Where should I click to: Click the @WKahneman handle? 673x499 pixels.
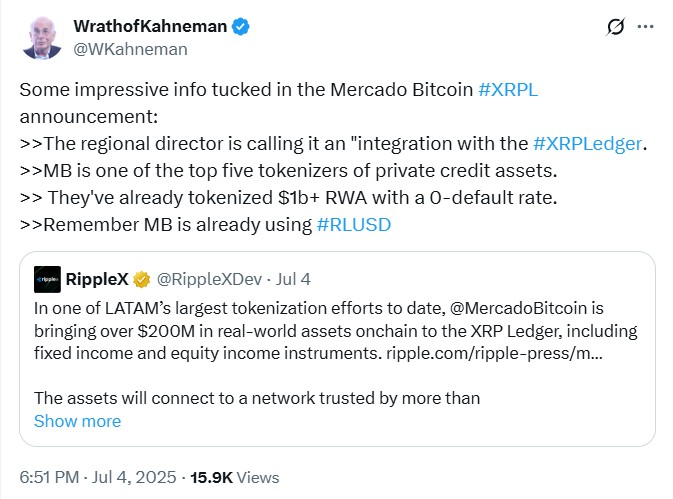[x=130, y=49]
